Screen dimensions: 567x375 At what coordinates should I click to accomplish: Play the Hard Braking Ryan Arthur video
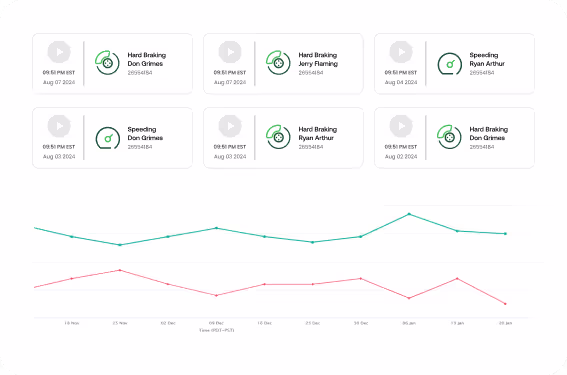(x=230, y=126)
